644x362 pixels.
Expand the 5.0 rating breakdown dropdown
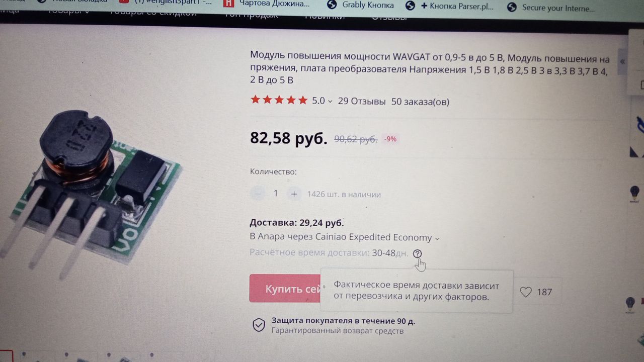(x=322, y=101)
